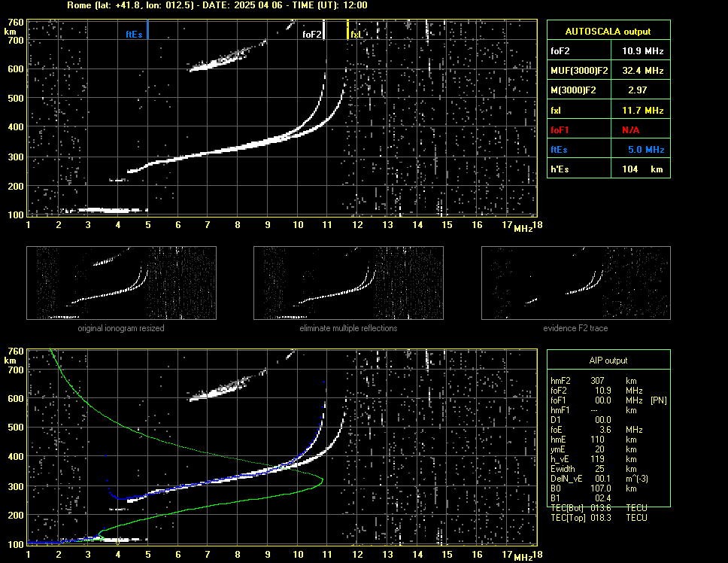Select the foF2 value 10.9 MHz

click(x=642, y=51)
